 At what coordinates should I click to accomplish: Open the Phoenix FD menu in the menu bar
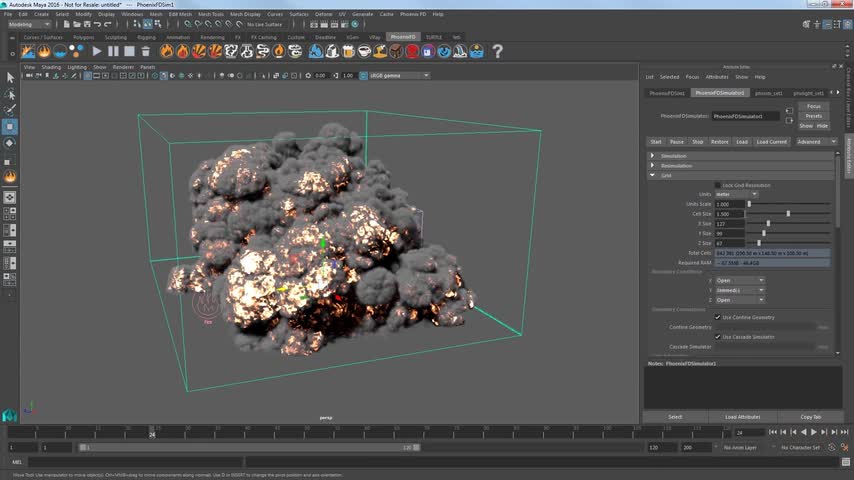coord(411,14)
